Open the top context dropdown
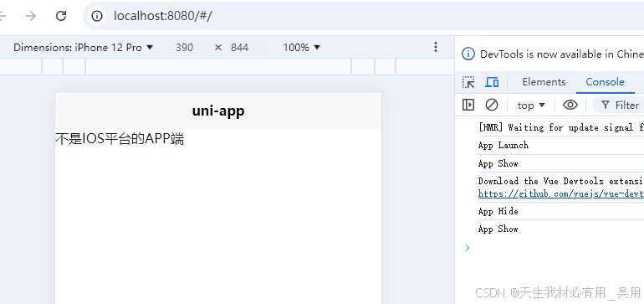 pos(531,106)
